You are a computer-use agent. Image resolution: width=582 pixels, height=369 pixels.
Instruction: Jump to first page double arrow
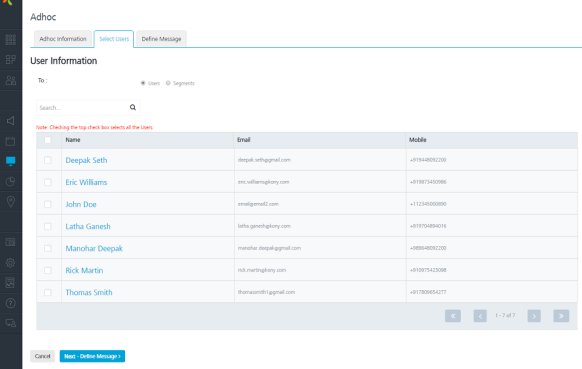(453, 316)
